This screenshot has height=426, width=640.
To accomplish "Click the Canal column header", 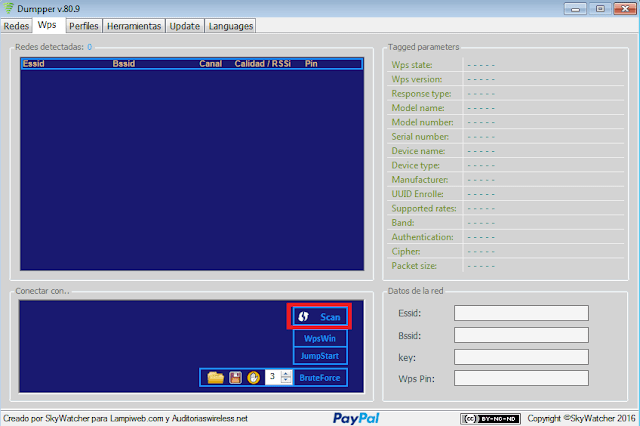I will pos(211,64).
